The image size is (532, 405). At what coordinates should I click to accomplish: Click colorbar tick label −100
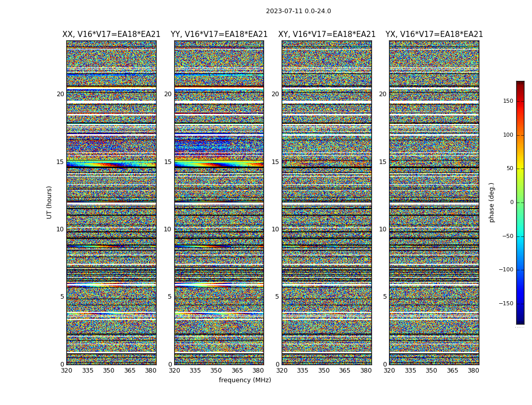click(x=506, y=269)
